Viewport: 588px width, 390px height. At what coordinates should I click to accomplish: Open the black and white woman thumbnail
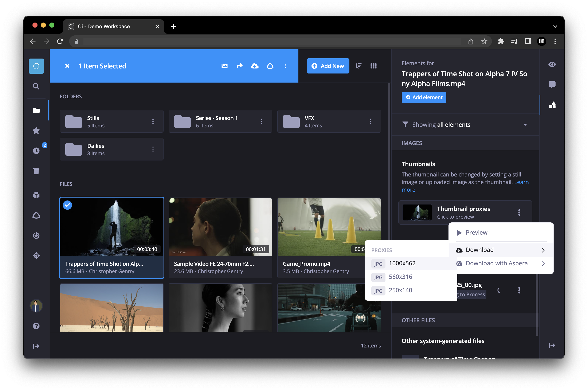[220, 308]
